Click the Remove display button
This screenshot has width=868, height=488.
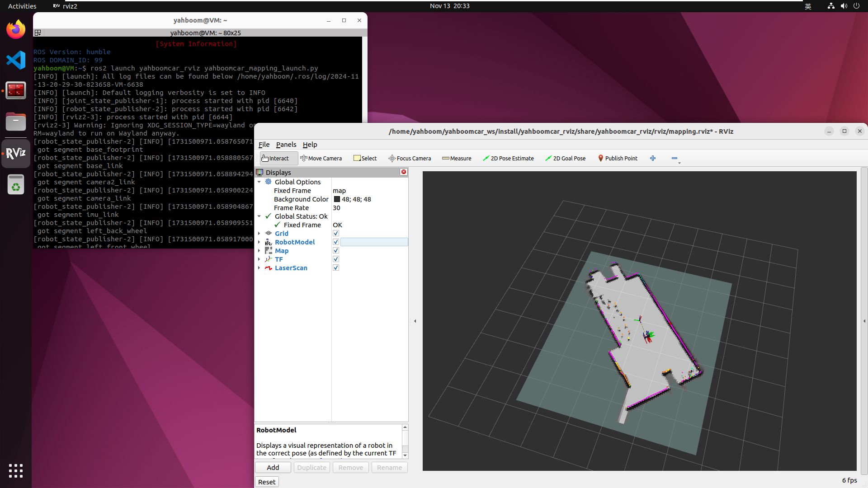[x=351, y=468]
